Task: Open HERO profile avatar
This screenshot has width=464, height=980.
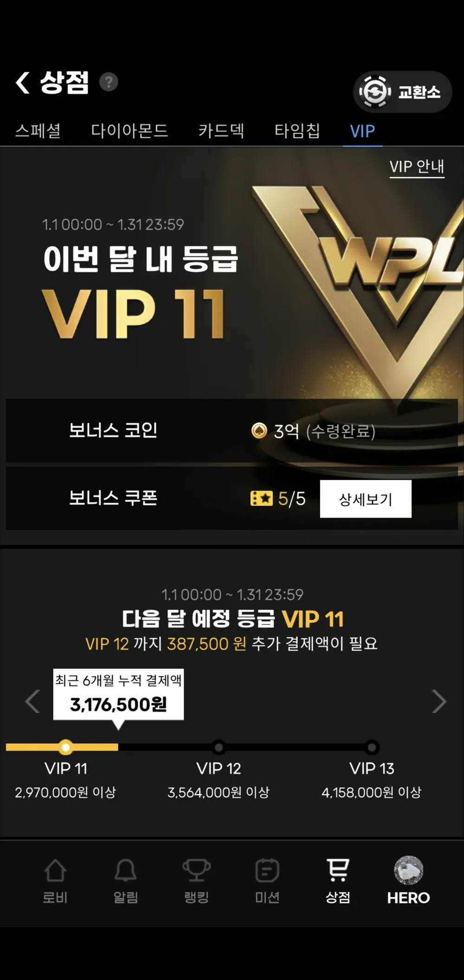Action: [x=408, y=870]
